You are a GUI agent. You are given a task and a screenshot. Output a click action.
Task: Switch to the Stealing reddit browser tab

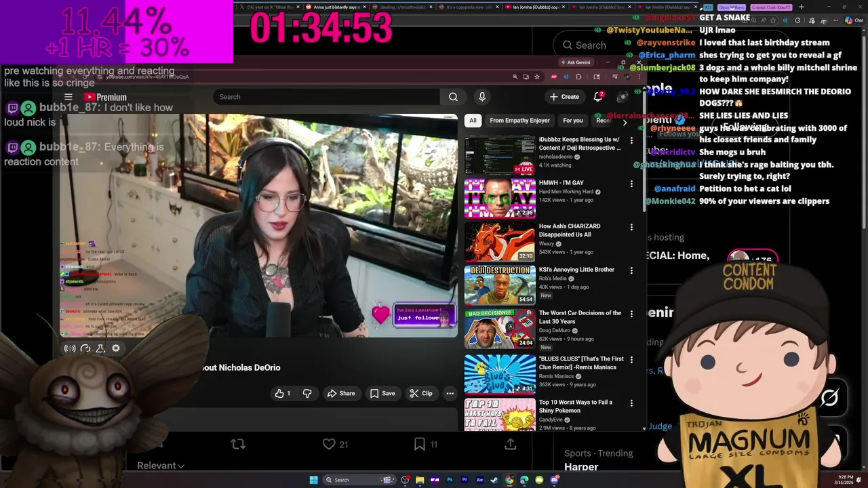(401, 7)
